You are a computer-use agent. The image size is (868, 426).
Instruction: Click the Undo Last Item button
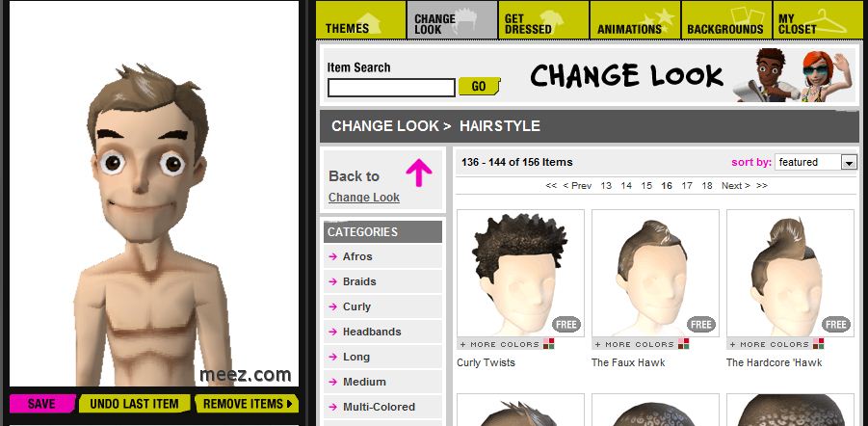click(135, 404)
